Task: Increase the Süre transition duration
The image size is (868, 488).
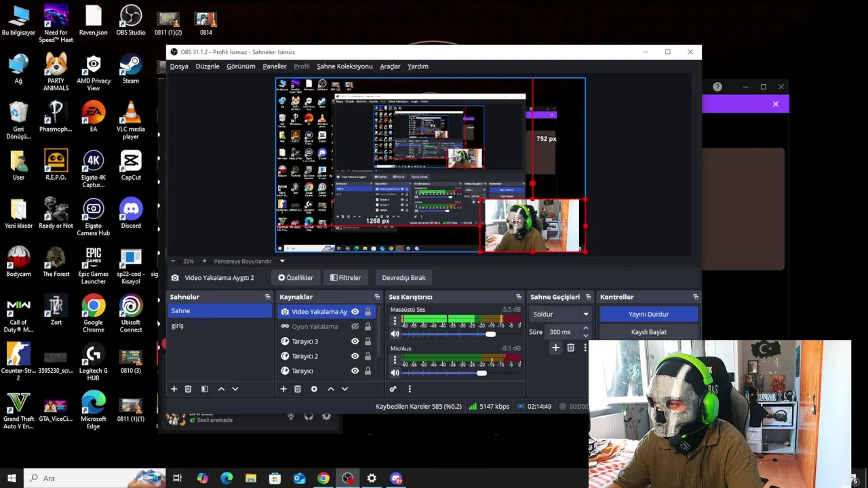Action: click(586, 328)
